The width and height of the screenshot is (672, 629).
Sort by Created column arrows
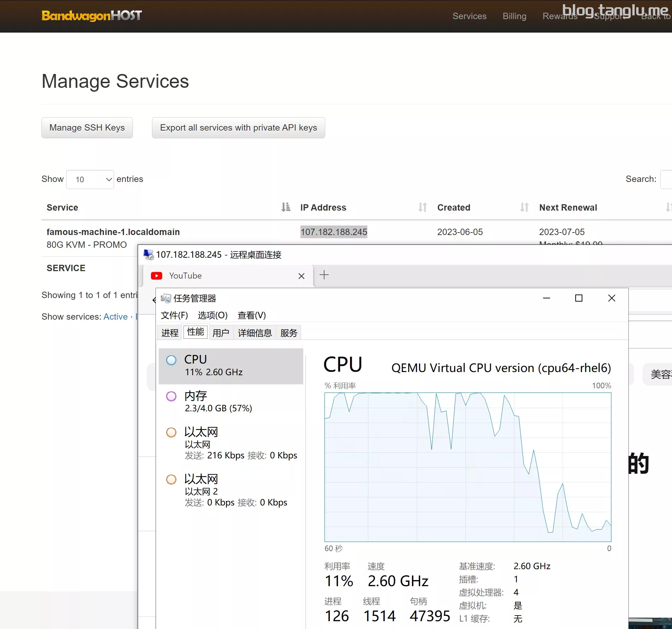tap(524, 207)
